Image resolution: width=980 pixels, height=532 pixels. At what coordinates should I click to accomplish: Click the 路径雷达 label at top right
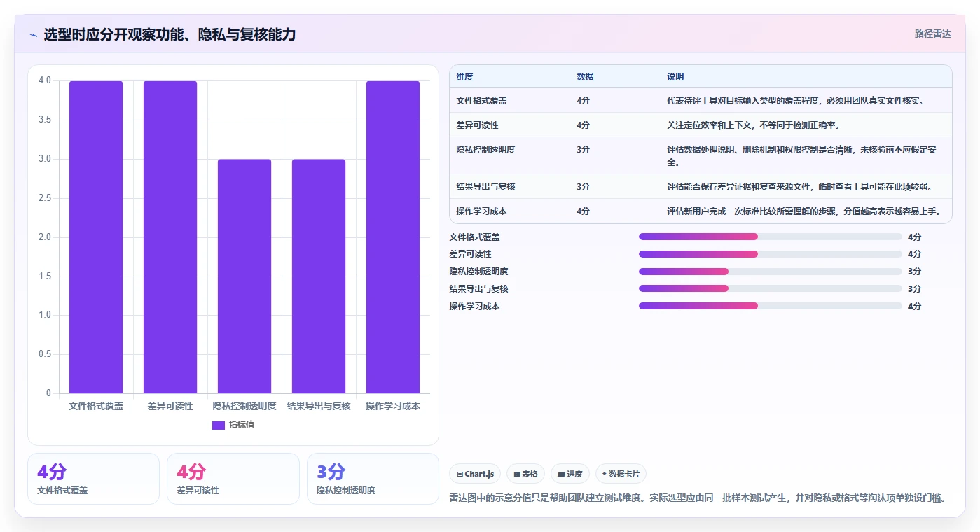(932, 34)
